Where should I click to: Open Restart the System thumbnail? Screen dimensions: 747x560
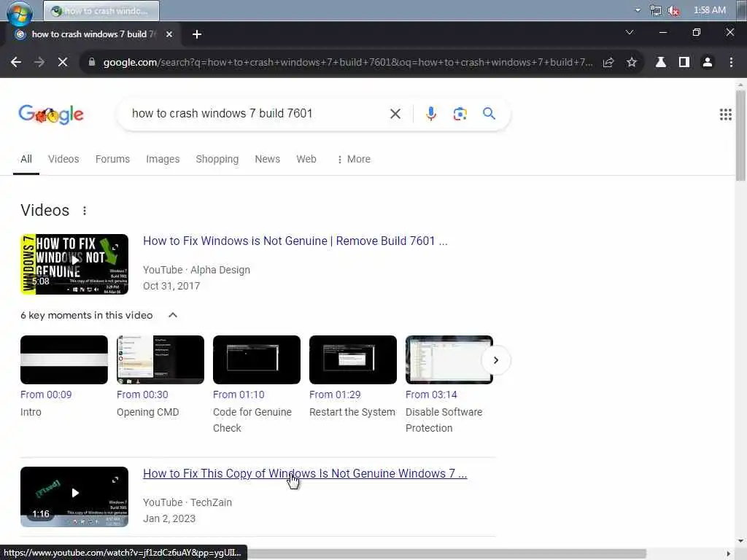[353, 360]
